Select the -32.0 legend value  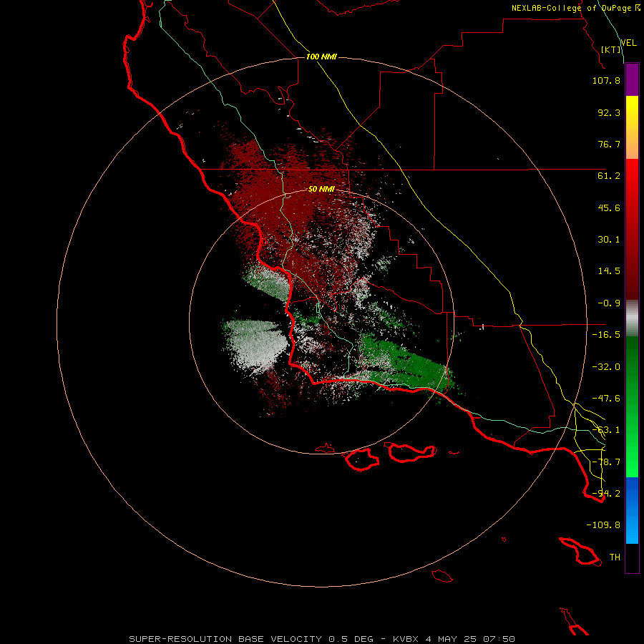coord(606,367)
